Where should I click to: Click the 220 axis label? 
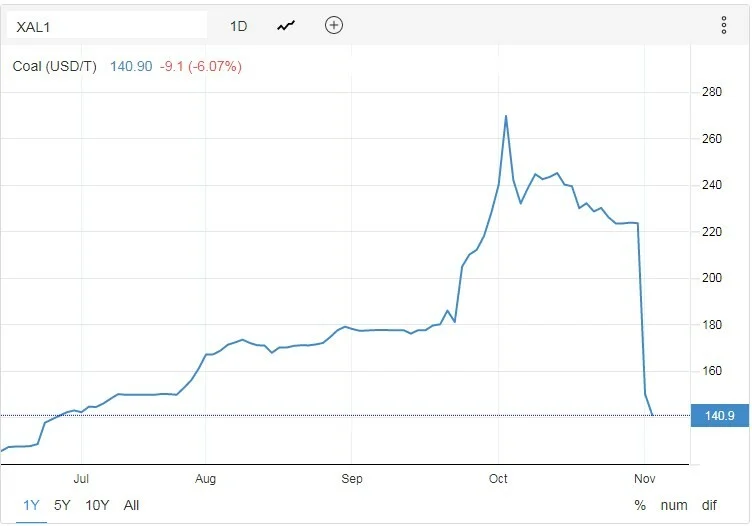(x=712, y=232)
